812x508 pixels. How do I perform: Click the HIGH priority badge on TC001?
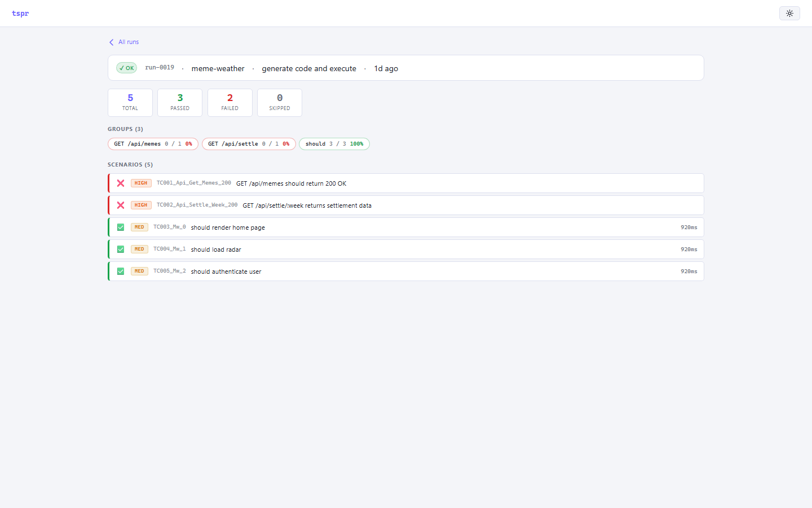coord(141,183)
